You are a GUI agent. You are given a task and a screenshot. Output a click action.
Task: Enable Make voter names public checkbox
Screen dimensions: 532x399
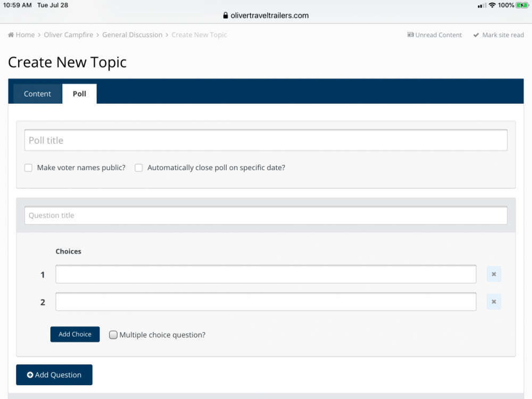point(29,168)
